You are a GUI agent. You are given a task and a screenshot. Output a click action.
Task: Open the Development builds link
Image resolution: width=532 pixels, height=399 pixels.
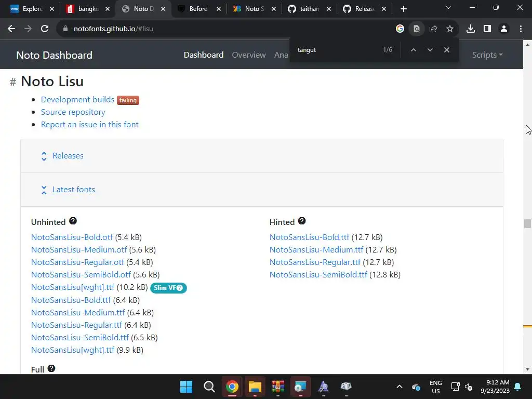[x=78, y=100]
